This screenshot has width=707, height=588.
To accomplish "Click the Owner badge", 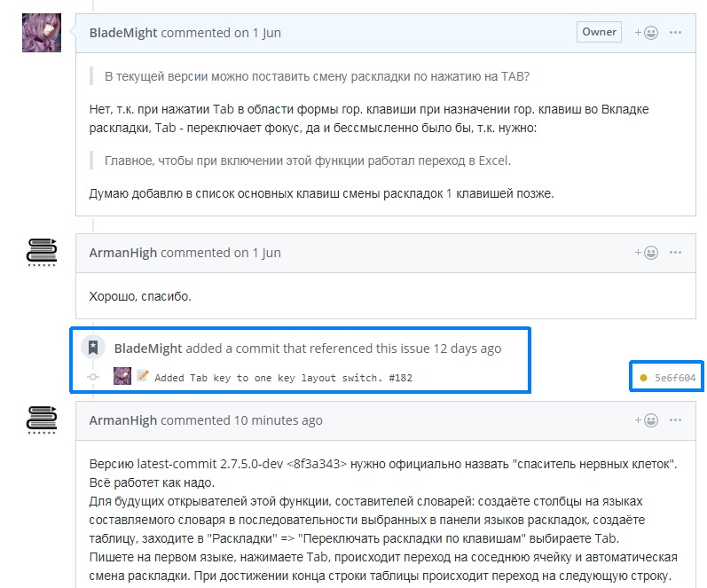I will (599, 32).
